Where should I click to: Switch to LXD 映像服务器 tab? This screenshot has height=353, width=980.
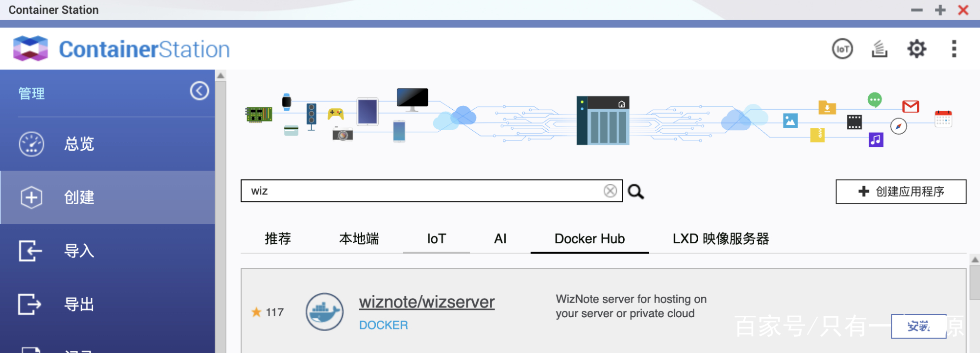[721, 239]
